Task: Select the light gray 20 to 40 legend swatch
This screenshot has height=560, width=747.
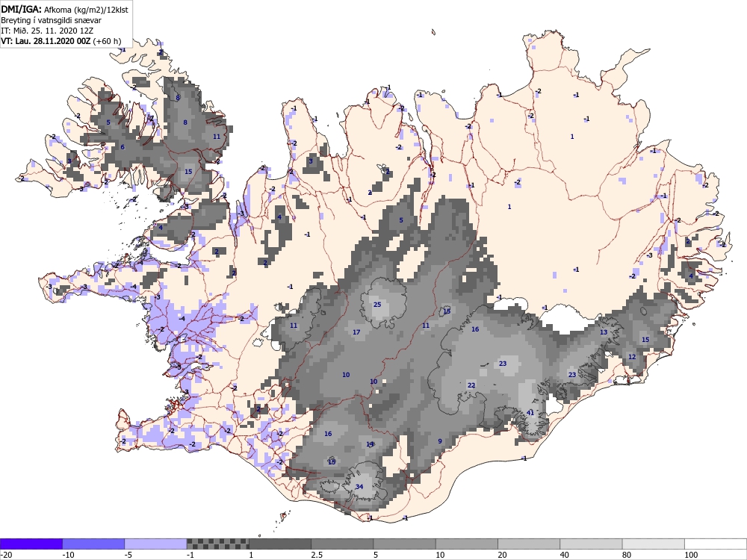Action: (x=529, y=544)
